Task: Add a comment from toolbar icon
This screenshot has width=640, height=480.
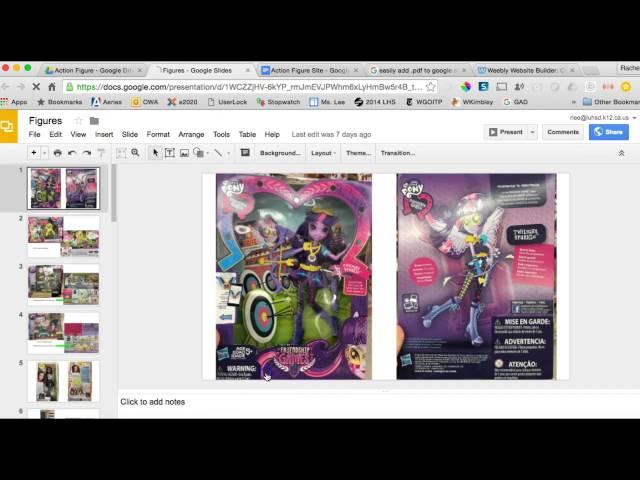Action: tap(245, 153)
